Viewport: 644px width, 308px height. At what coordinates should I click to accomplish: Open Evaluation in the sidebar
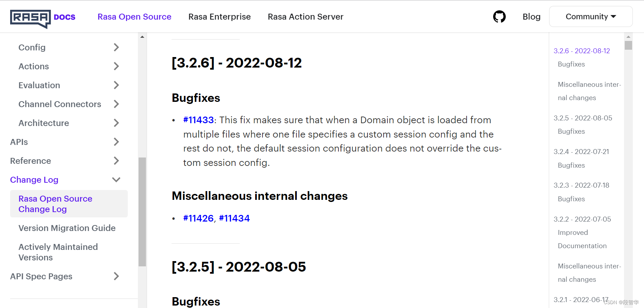coord(39,85)
